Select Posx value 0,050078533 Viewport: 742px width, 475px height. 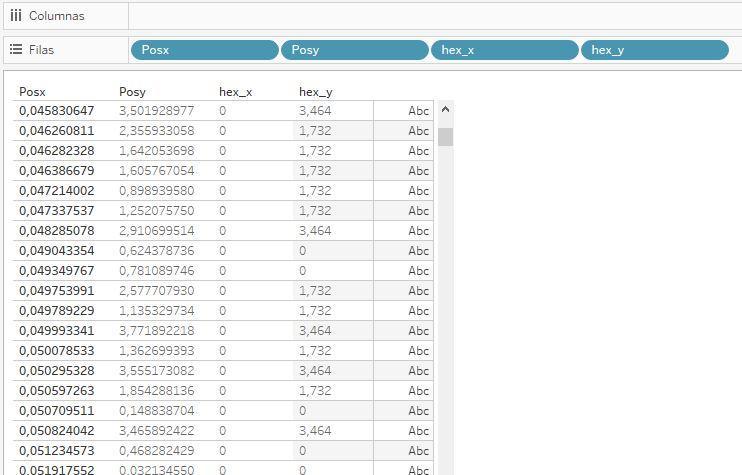click(57, 351)
